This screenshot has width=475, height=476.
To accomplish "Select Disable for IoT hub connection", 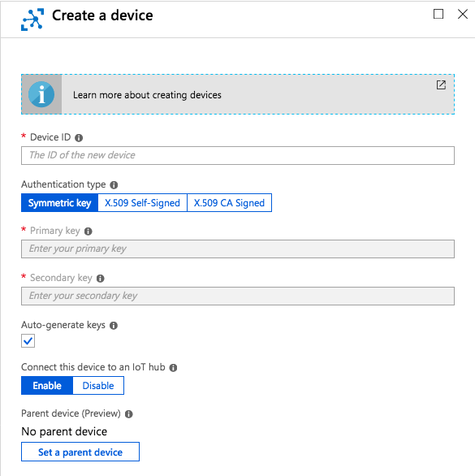I will (x=98, y=386).
